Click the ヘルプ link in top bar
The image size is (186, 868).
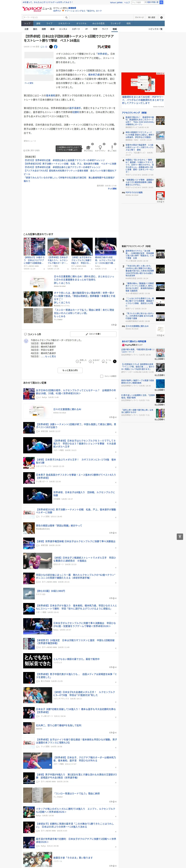127,2
